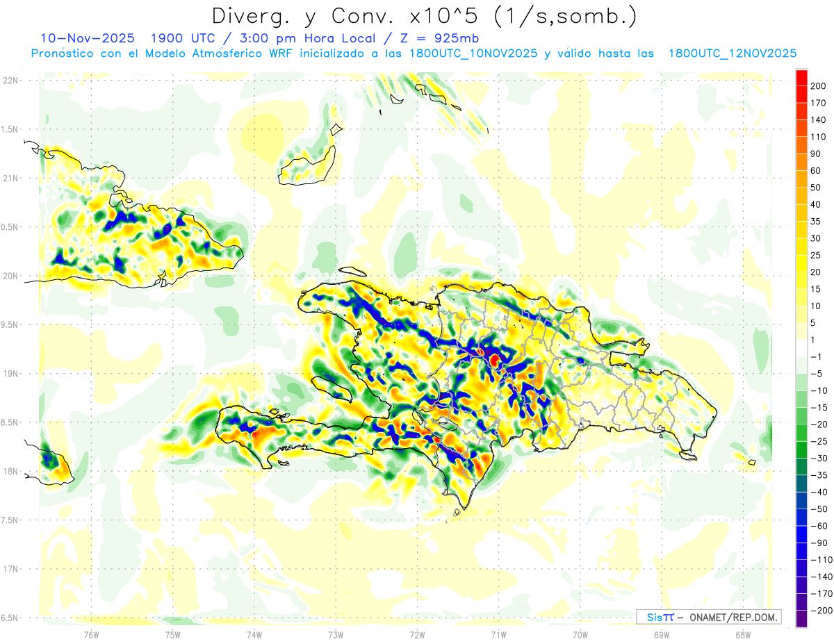Click the '-1' color scale label
The image size is (834, 644).
[816, 356]
